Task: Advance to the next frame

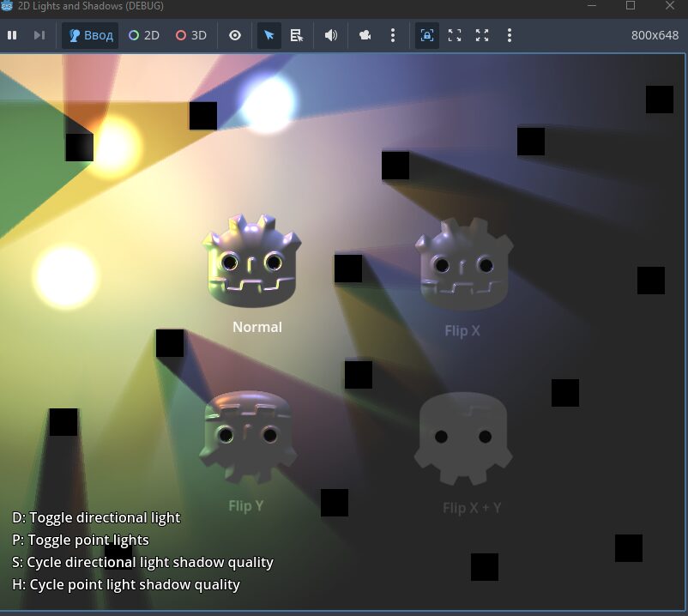Action: click(x=39, y=35)
